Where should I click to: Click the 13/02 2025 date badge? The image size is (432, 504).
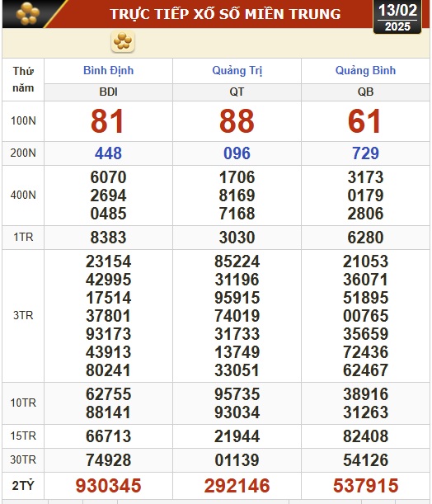coord(397,17)
